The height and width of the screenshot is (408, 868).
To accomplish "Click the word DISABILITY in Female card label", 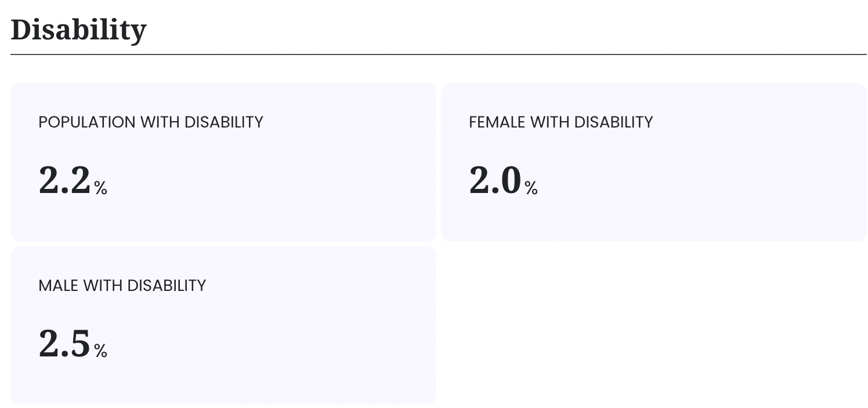I will (x=614, y=122).
